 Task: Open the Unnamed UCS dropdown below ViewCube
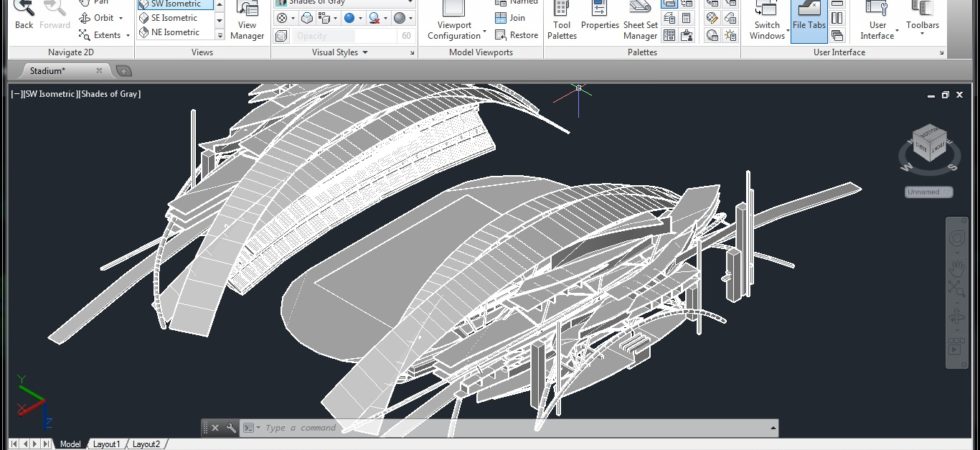929,192
